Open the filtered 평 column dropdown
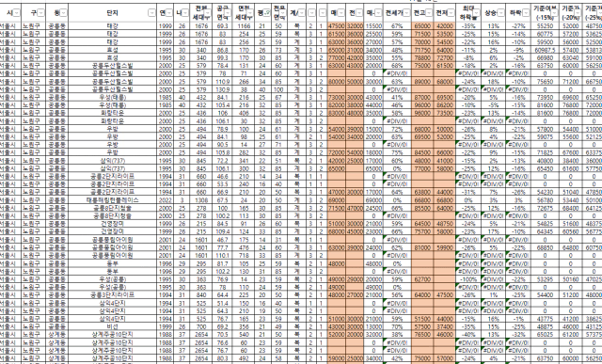Viewport: 602px width, 364px height. [266, 13]
